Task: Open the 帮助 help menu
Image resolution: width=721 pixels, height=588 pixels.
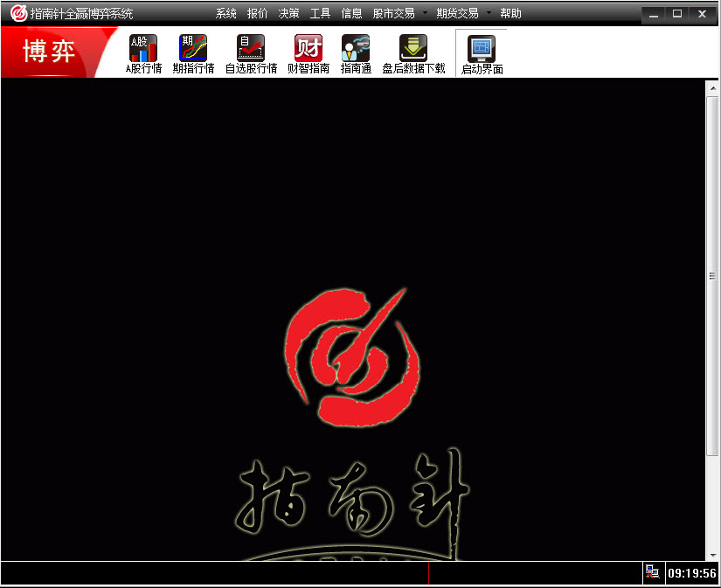Action: coord(511,13)
